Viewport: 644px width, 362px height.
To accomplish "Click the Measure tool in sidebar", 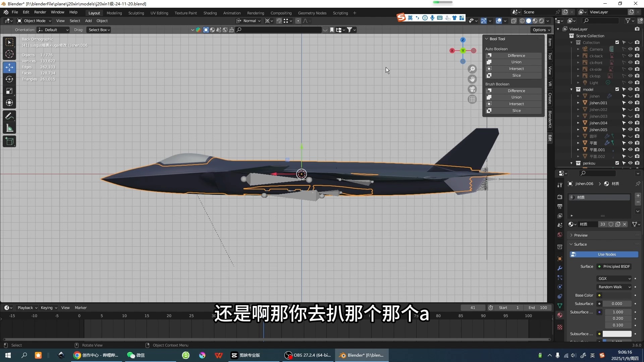I will tap(10, 129).
